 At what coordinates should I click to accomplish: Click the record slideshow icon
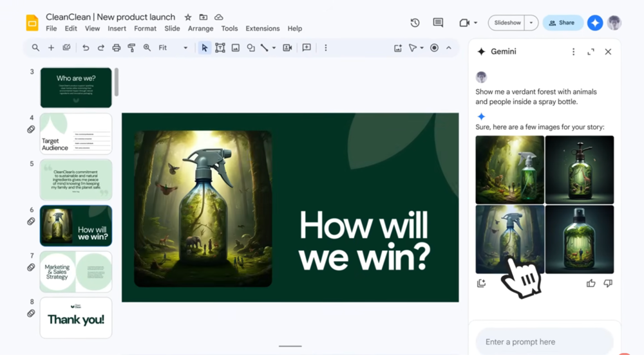tap(434, 48)
